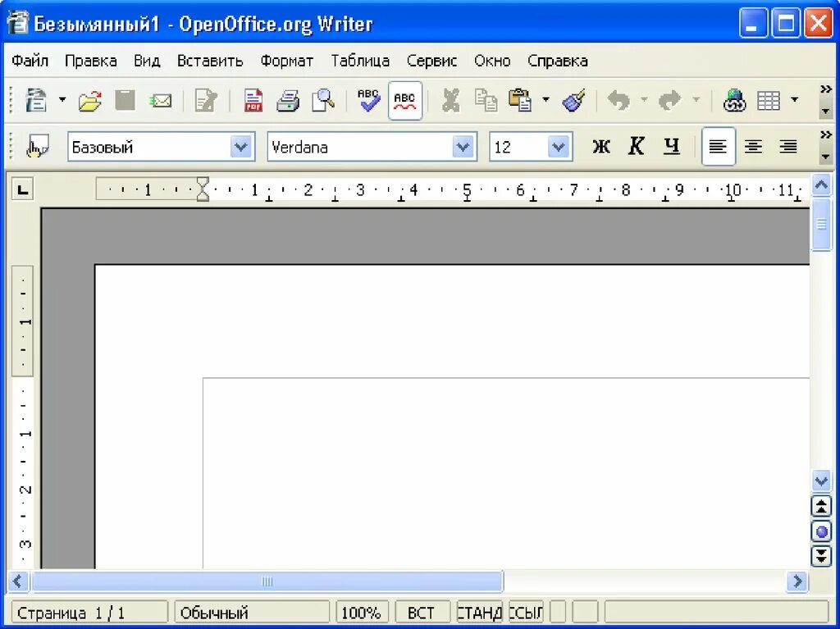
Task: Open Page Preview magnifier icon
Action: point(323,100)
